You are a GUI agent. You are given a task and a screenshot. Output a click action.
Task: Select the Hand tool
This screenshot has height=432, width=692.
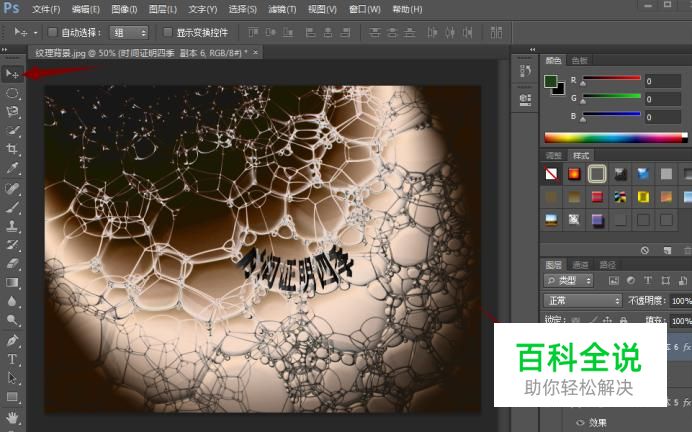(x=12, y=417)
